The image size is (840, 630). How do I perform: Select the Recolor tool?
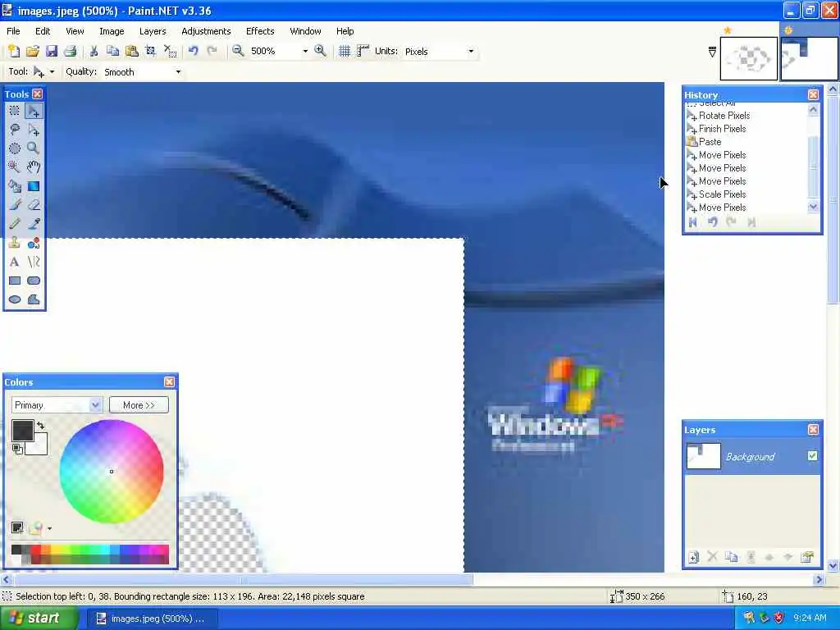[33, 243]
